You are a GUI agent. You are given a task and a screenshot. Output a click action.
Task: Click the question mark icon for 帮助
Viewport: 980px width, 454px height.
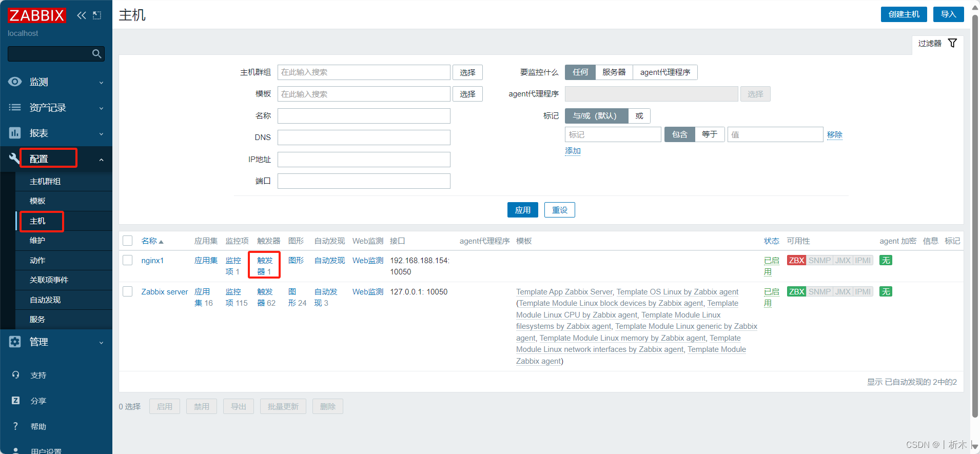point(15,426)
